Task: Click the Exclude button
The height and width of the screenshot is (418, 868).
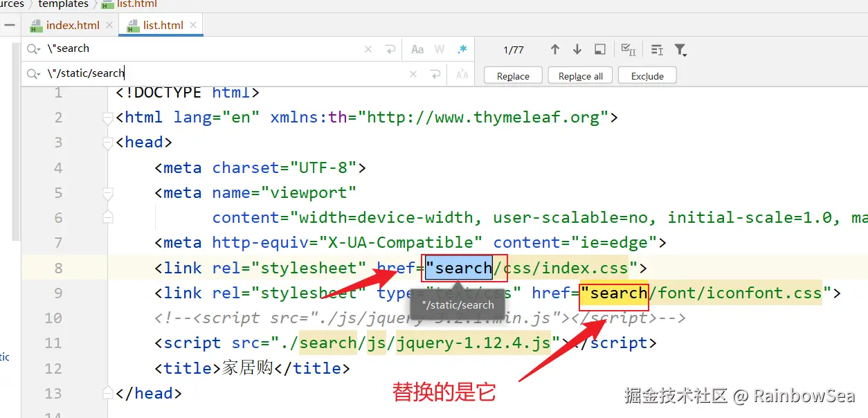Action: (647, 75)
